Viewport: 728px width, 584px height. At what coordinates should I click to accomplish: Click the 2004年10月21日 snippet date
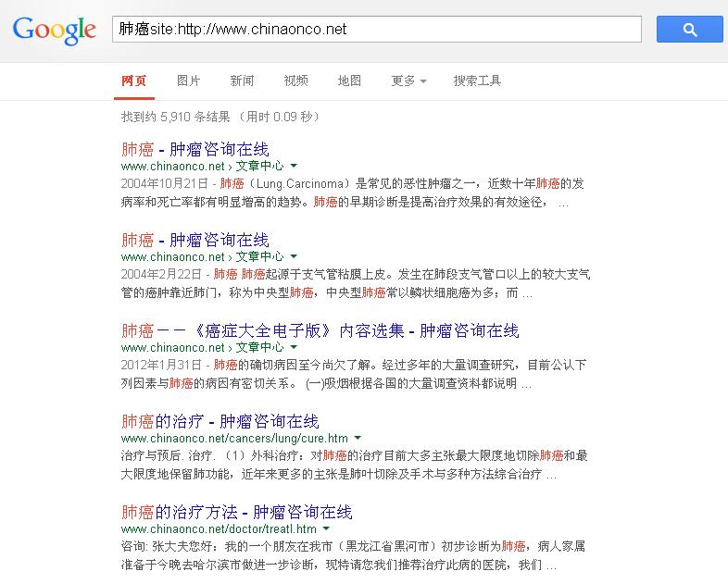(x=164, y=183)
